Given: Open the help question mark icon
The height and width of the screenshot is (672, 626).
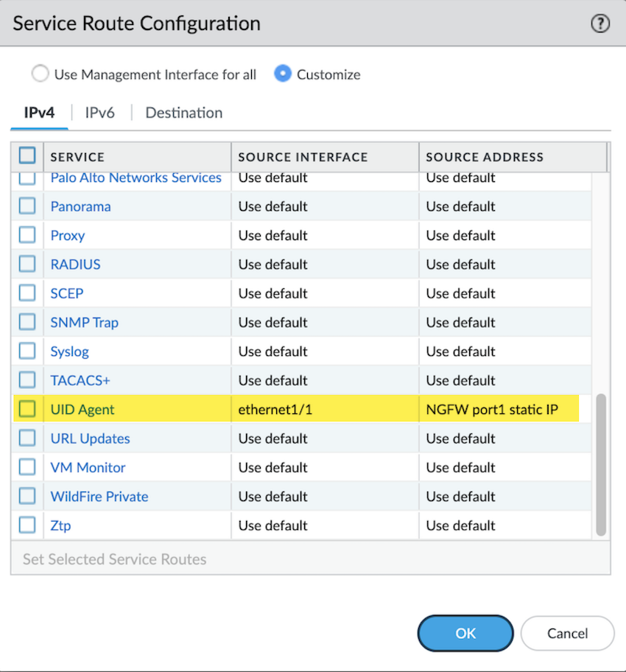Looking at the screenshot, I should click(x=600, y=24).
